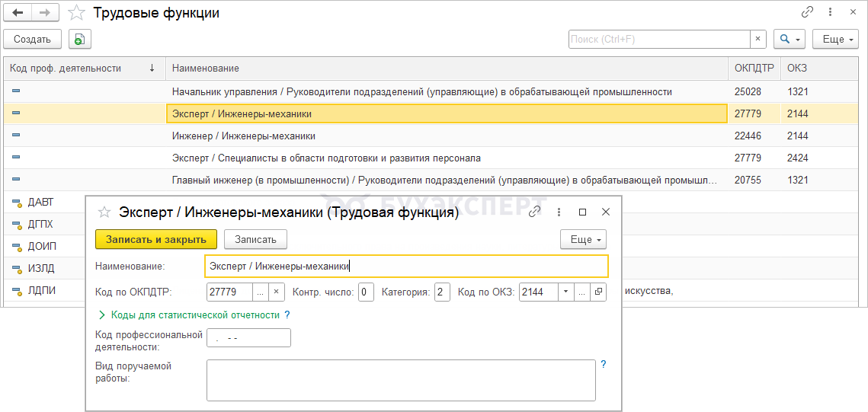Open the Код по ОКЗ linked item icon

point(598,292)
